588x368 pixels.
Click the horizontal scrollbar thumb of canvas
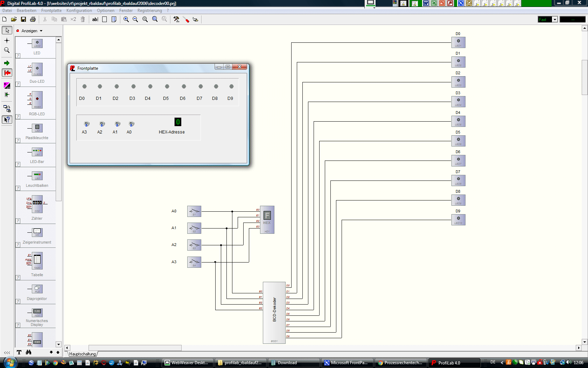click(135, 348)
